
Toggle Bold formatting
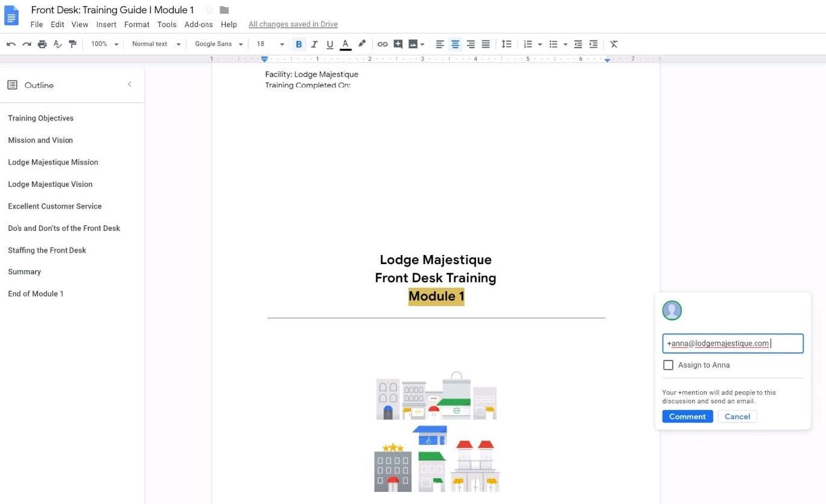299,44
